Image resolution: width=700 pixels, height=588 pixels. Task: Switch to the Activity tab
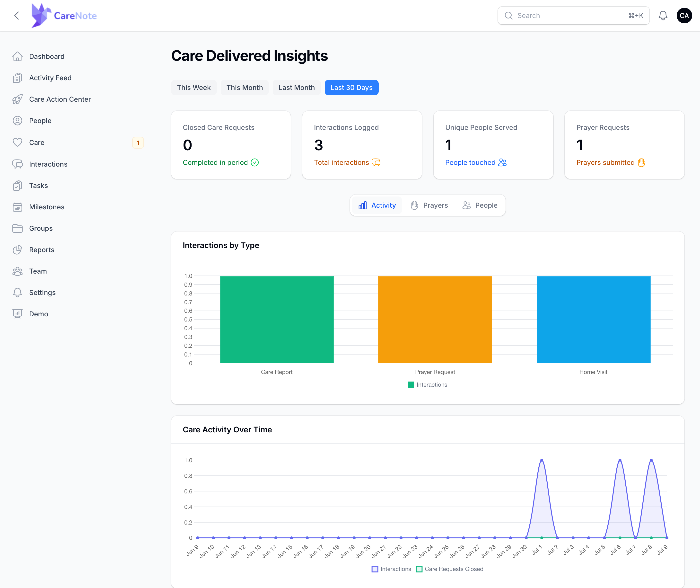(377, 205)
